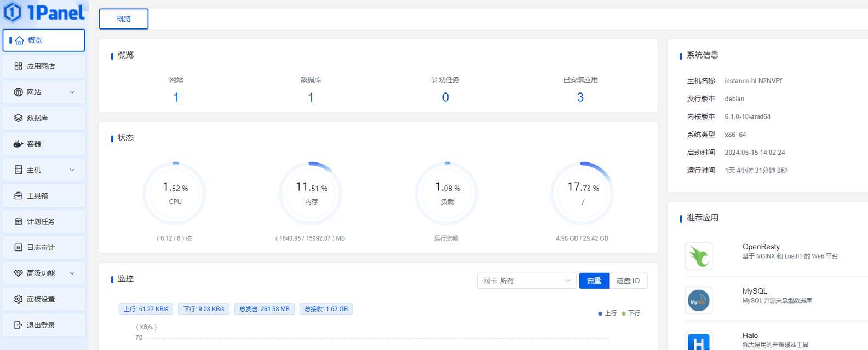Click the calendar icon for 计划任务
868x350 pixels.
tap(18, 221)
